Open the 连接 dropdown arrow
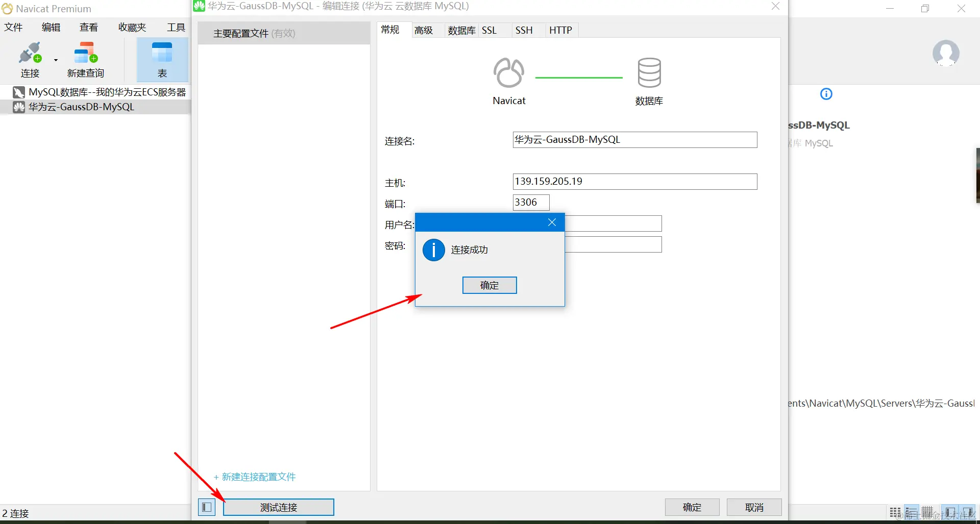 pyautogui.click(x=56, y=60)
